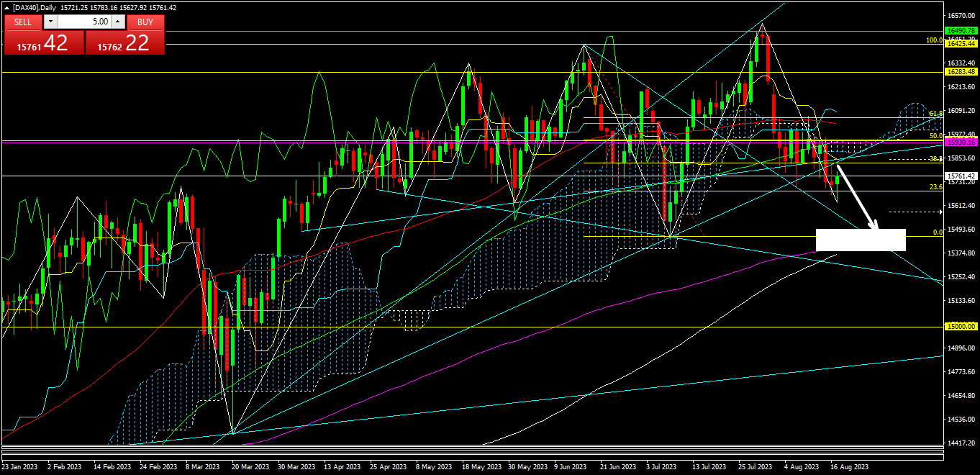This screenshot has height=475, width=980.
Task: Click the 20 Mar 2023 date on time axis
Action: pos(252,467)
